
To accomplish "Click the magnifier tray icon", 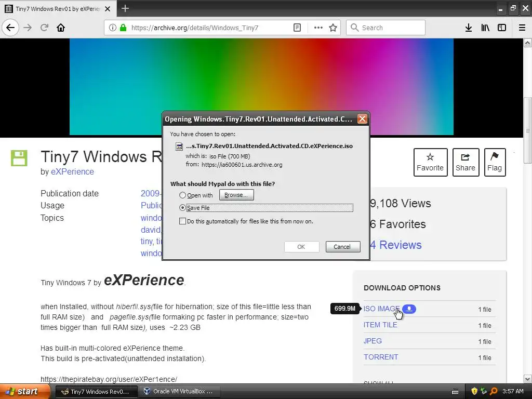I will coord(494,391).
